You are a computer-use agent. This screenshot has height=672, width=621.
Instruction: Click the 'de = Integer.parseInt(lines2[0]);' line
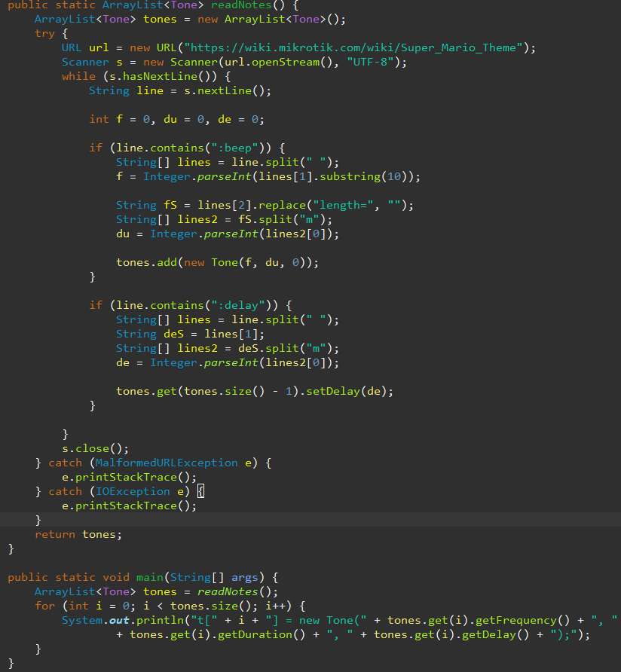point(228,362)
